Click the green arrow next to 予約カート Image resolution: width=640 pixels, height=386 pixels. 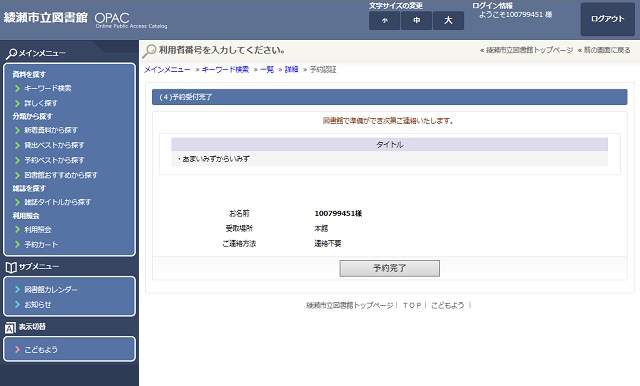coord(17,244)
